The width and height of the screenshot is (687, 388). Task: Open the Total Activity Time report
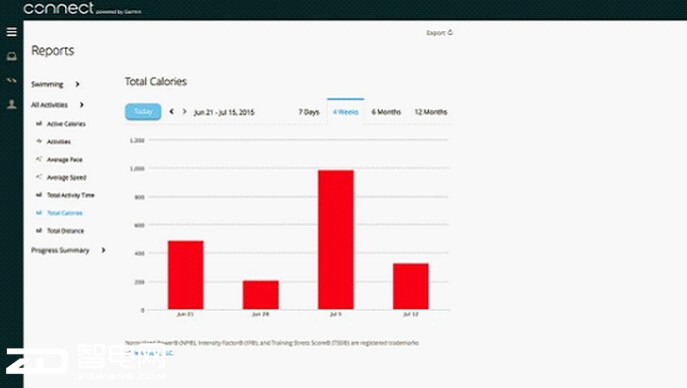click(71, 195)
